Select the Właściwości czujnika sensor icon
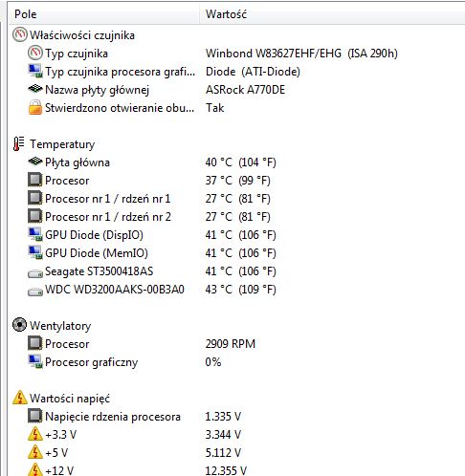465x476 pixels. click(x=19, y=34)
